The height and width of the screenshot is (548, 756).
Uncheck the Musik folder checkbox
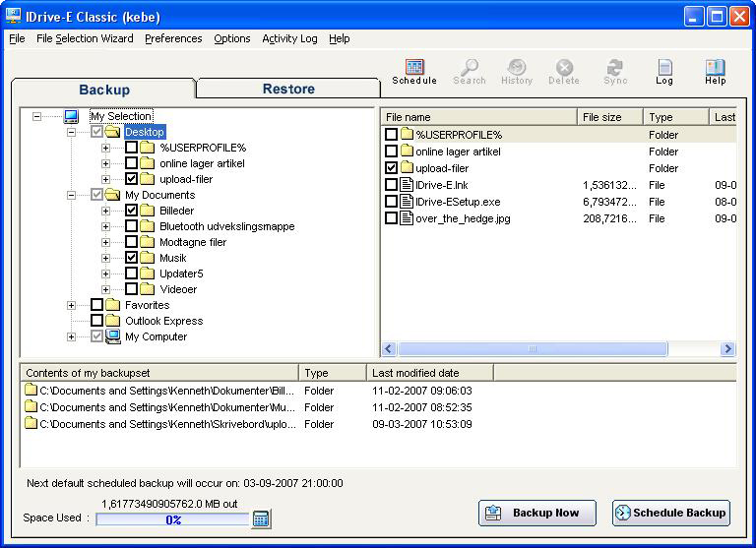click(131, 258)
